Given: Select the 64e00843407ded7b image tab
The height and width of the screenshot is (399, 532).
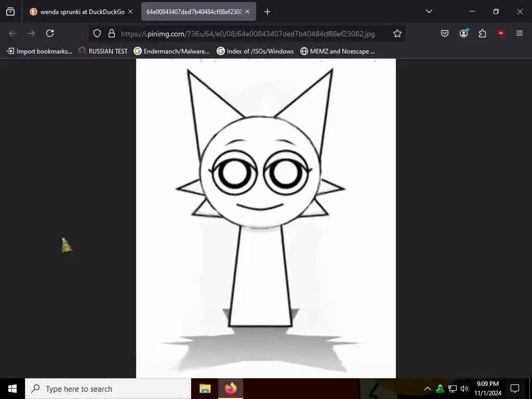Looking at the screenshot, I should click(x=198, y=11).
